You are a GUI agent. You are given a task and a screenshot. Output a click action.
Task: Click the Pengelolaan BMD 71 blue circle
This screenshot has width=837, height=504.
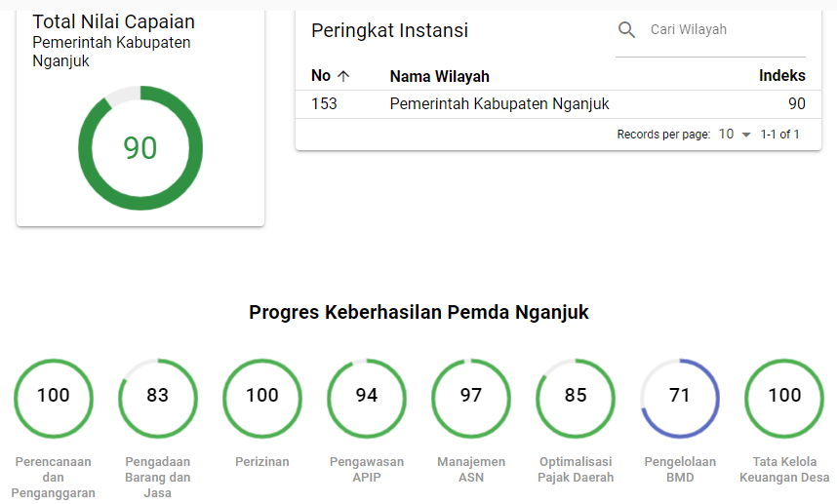point(680,399)
